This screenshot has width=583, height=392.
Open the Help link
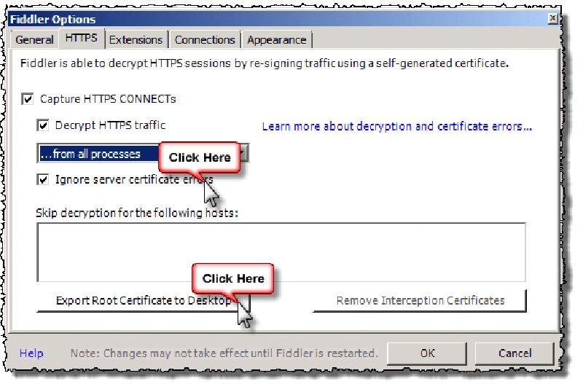tap(31, 353)
